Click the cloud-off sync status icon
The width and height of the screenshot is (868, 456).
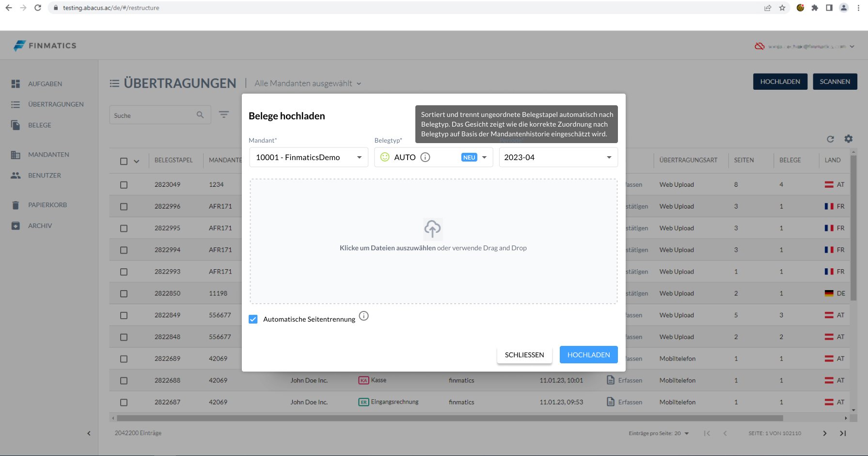(759, 46)
